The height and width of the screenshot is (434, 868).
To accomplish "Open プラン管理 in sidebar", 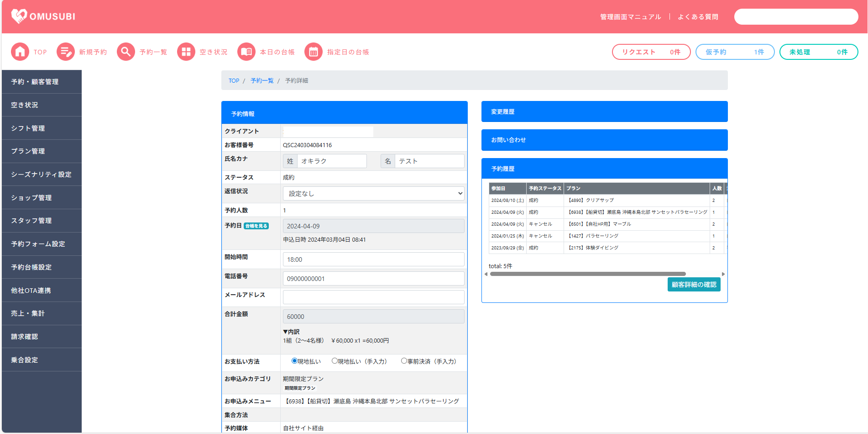I will click(42, 151).
